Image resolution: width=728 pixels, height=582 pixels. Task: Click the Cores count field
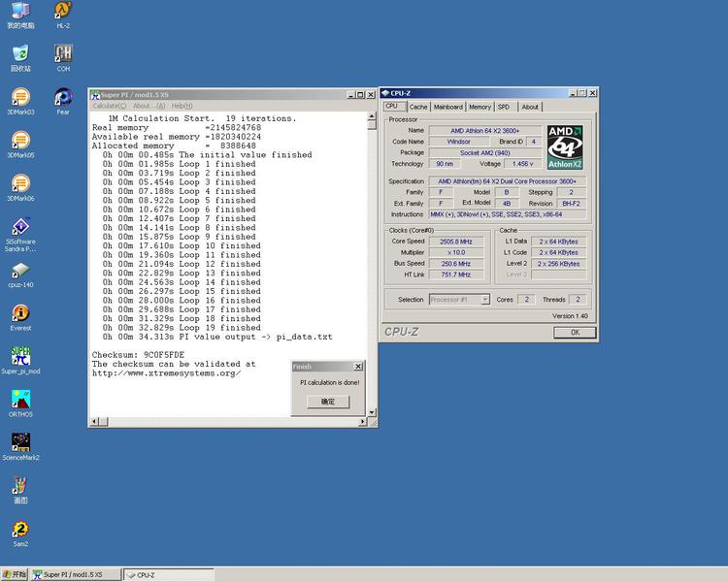tap(526, 300)
